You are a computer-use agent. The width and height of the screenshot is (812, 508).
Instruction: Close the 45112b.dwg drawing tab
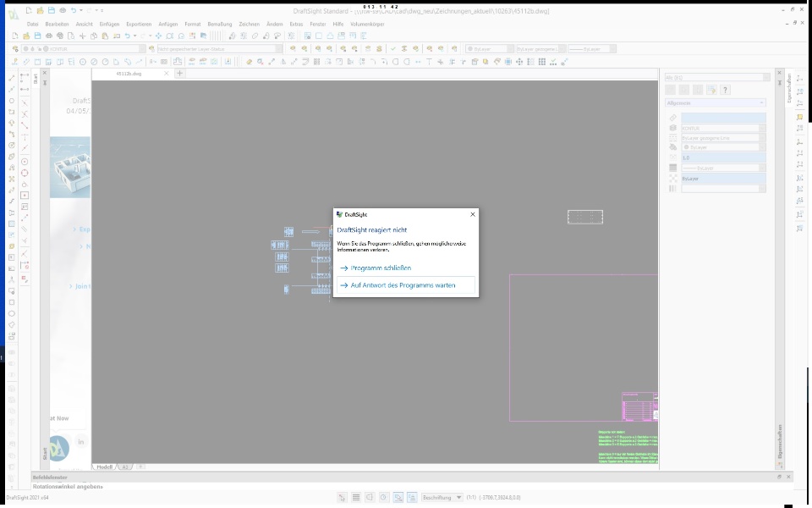pos(167,74)
